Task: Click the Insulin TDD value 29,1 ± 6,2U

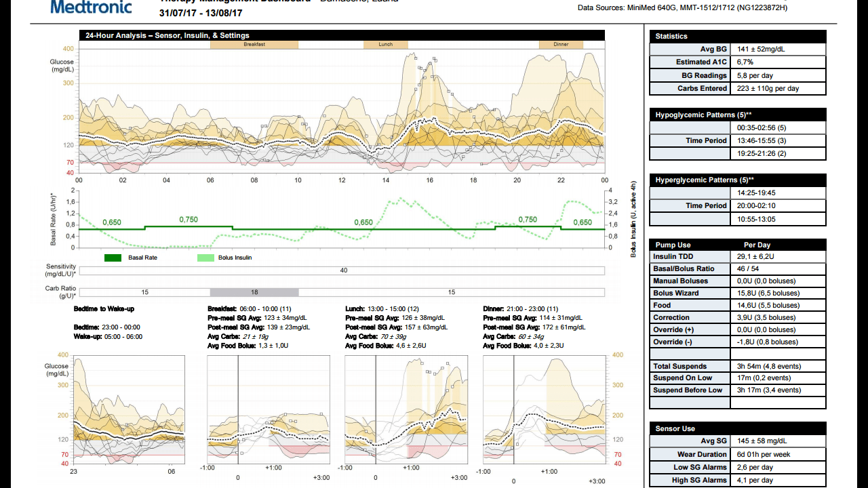Action: (x=778, y=257)
